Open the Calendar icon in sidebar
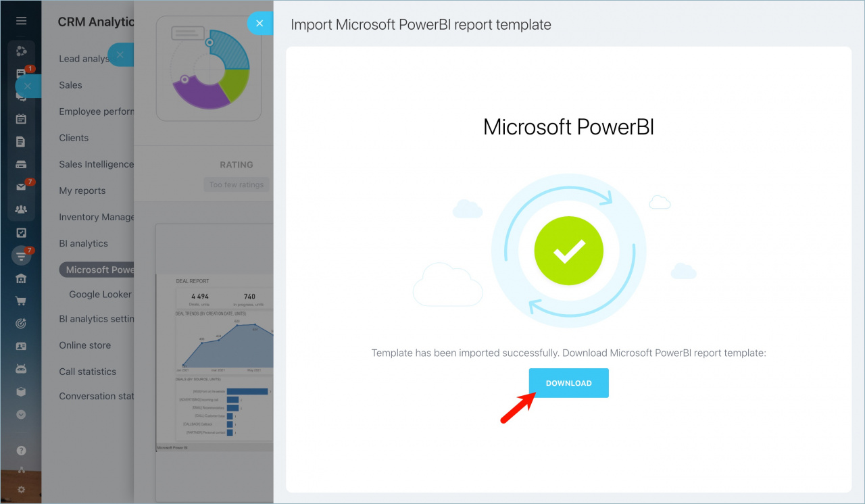Viewport: 865px width, 504px height. tap(21, 120)
